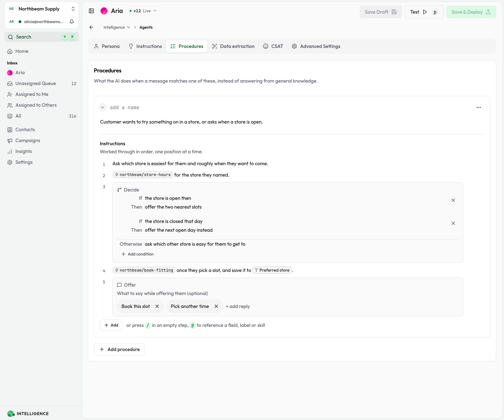Viewport: 504px width, 420px height.
Task: Open the v12 Live version dropdown
Action: point(143,11)
